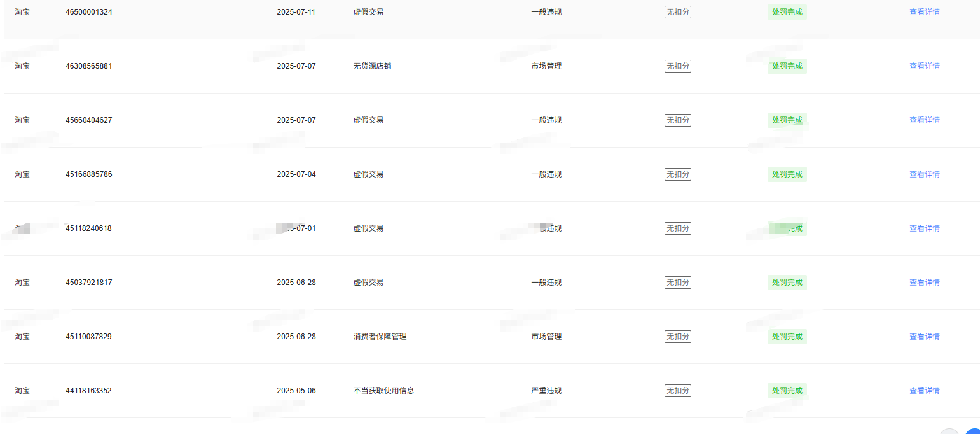Click the 严重违规 category cell

coord(546,391)
